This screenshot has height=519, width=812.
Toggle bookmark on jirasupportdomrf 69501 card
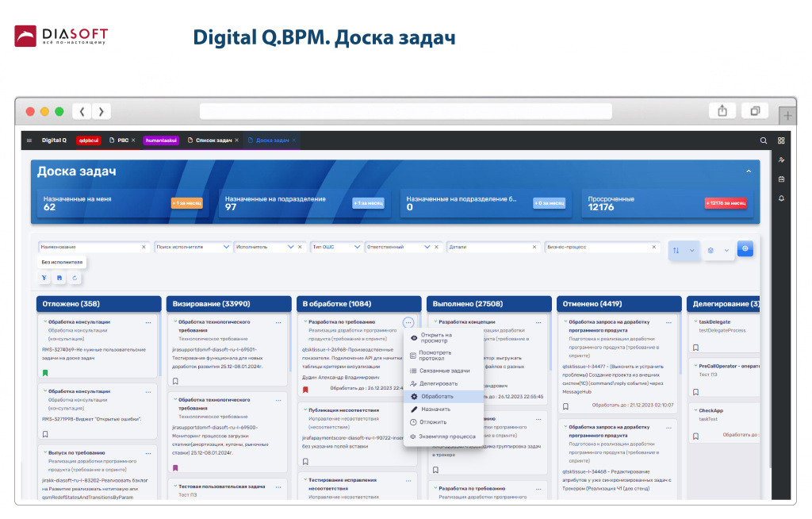click(175, 382)
